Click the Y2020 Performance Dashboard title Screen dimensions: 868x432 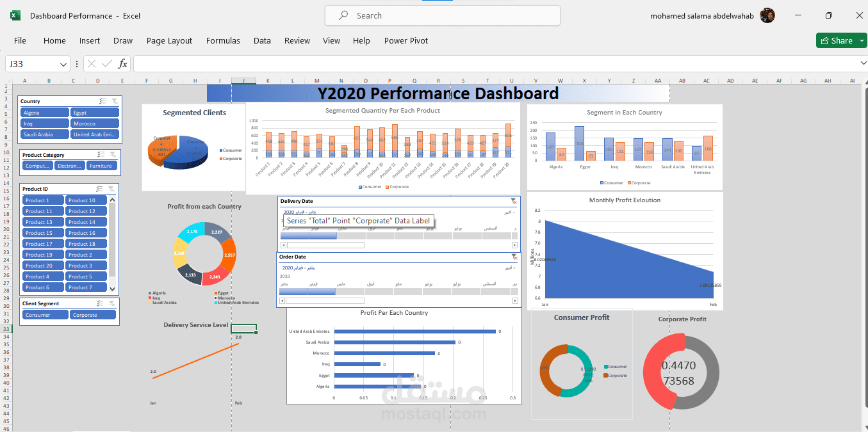(x=438, y=93)
